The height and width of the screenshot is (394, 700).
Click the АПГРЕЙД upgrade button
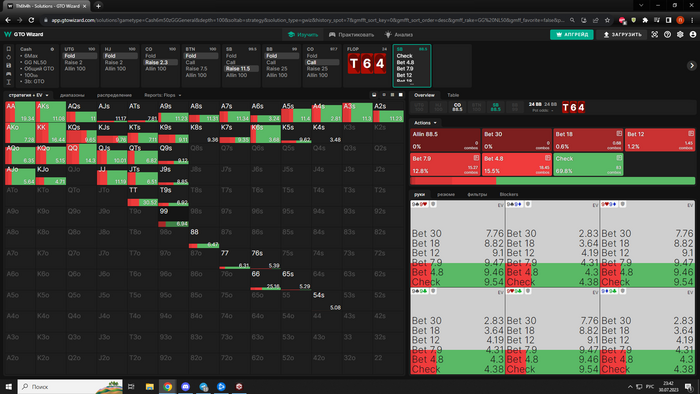click(x=572, y=34)
